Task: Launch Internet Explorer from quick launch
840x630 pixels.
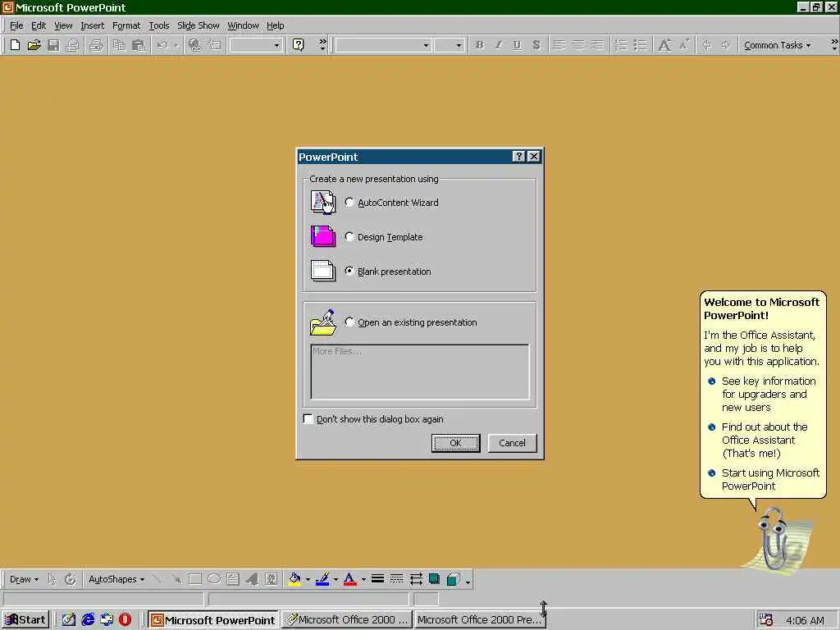Action: 88,620
